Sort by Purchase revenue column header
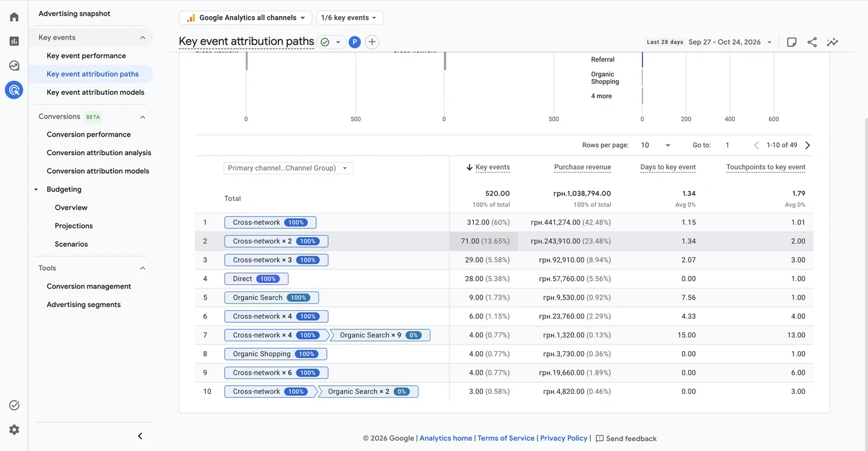Screen dimensions: 868x451 [582, 167]
